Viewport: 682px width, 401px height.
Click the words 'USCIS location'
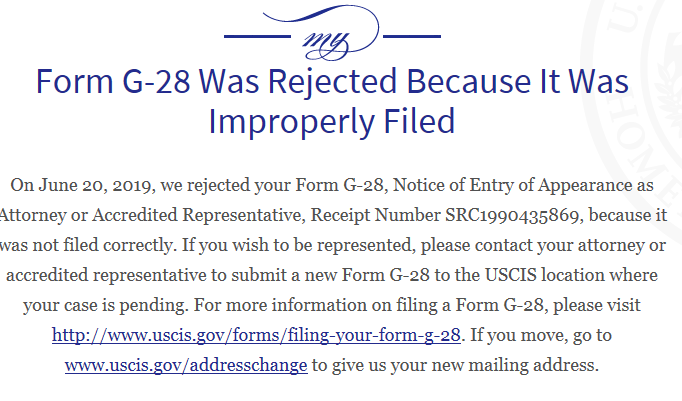tap(544, 275)
